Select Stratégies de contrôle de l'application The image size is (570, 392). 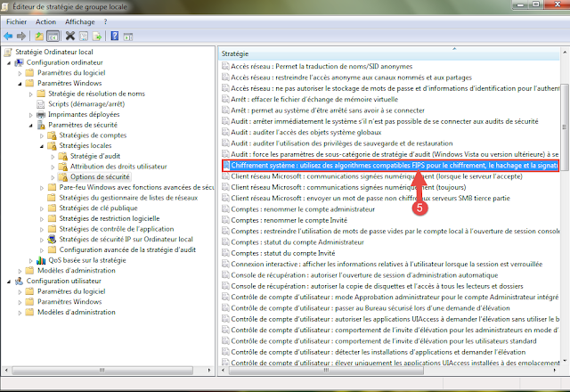click(117, 229)
